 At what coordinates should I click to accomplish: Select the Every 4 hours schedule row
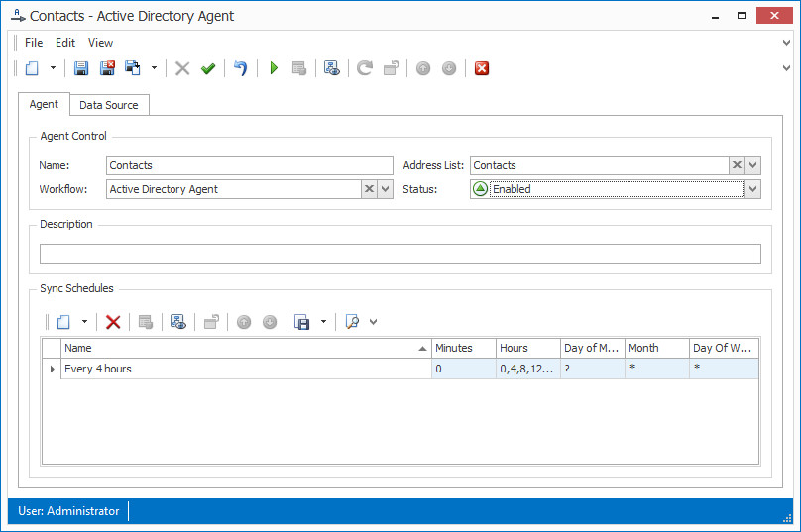coord(400,369)
